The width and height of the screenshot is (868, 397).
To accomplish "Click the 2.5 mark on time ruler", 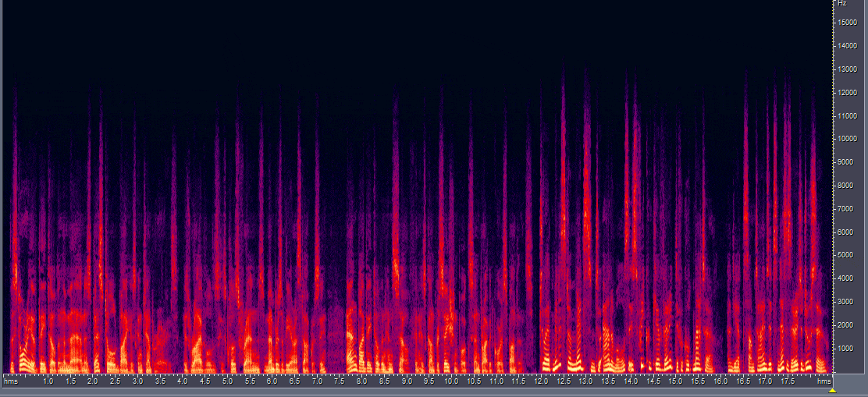I will [116, 381].
